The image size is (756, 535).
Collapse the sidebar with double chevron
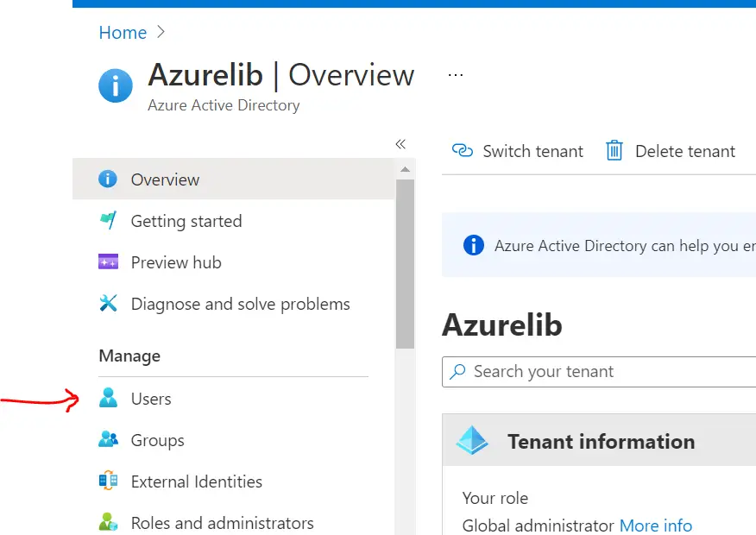point(400,144)
